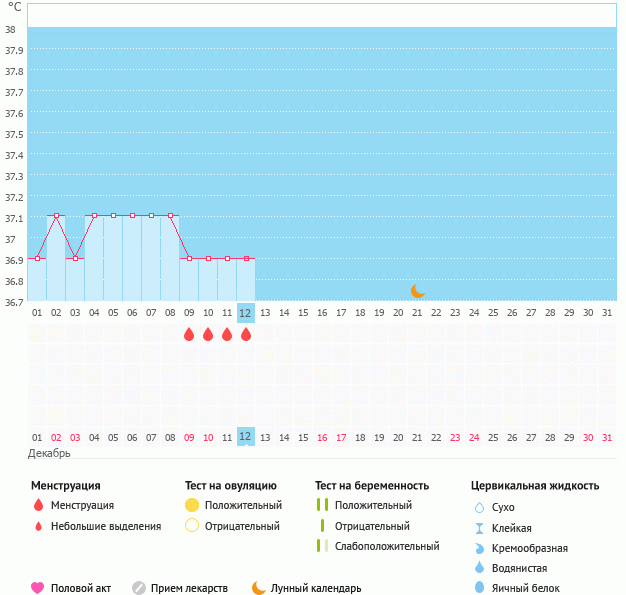Click the highlighted day 12 on top axis
This screenshot has height=595, width=626.
[x=245, y=313]
